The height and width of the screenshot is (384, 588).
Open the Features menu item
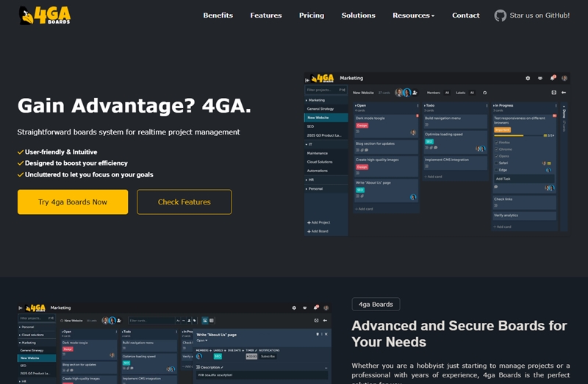265,15
